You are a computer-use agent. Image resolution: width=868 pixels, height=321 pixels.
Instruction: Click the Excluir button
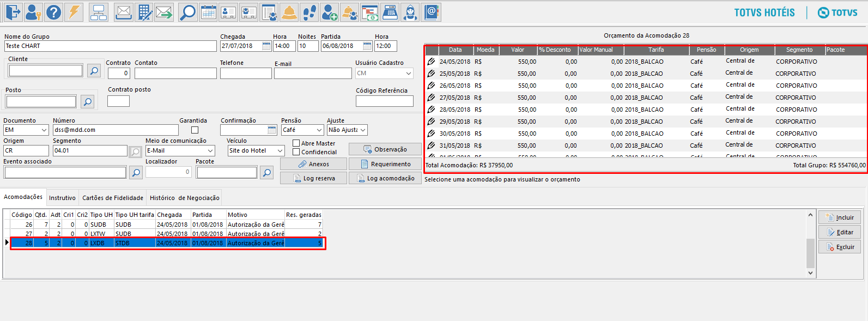coord(839,247)
